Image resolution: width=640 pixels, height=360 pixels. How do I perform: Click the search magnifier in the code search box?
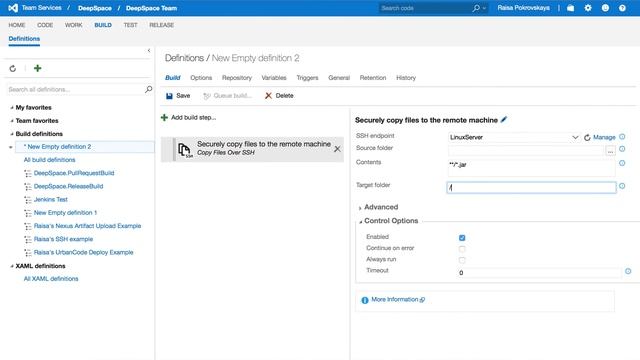476,8
